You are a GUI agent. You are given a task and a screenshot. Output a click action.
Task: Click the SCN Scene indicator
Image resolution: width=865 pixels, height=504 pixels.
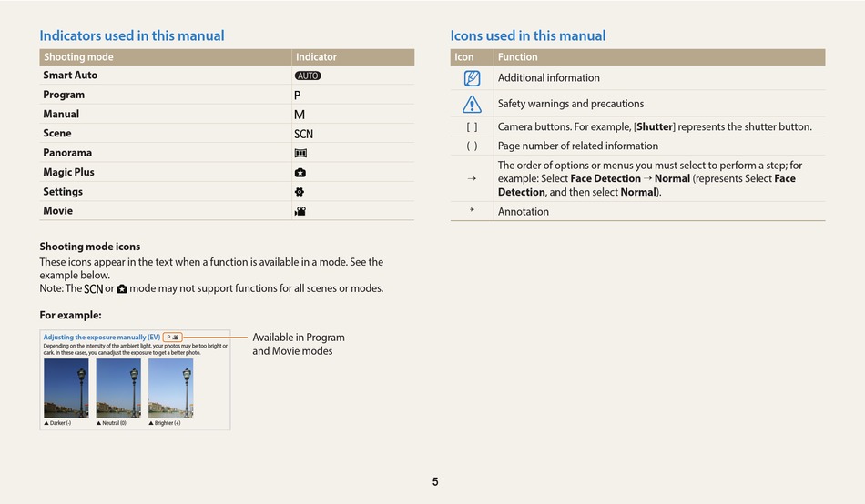point(303,134)
